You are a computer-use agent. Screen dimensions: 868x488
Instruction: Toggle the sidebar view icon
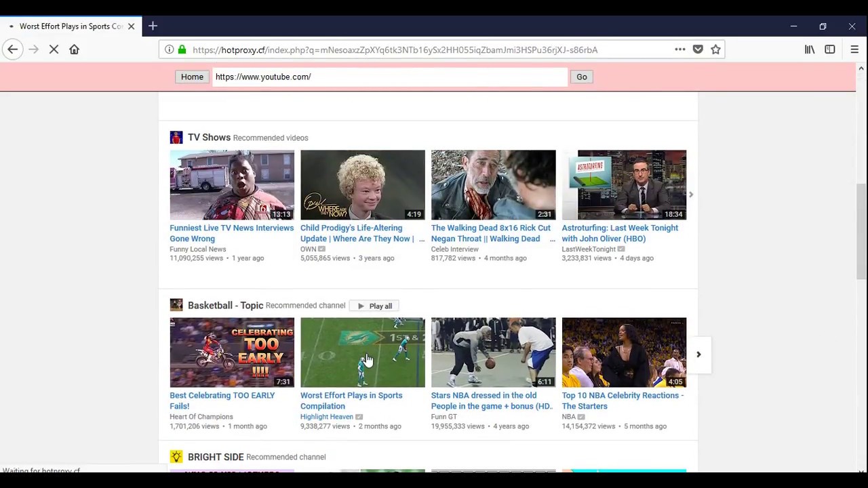click(x=830, y=49)
